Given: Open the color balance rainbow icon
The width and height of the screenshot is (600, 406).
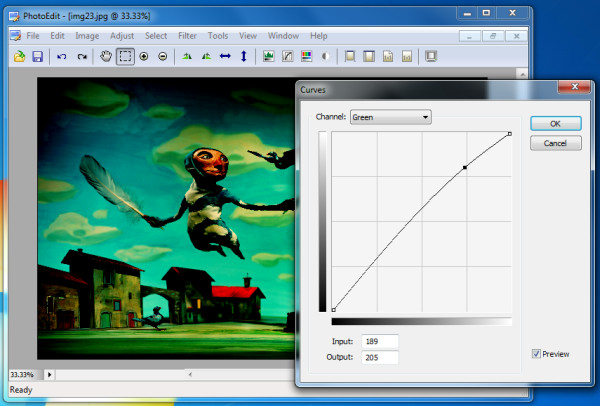Looking at the screenshot, I should point(307,57).
